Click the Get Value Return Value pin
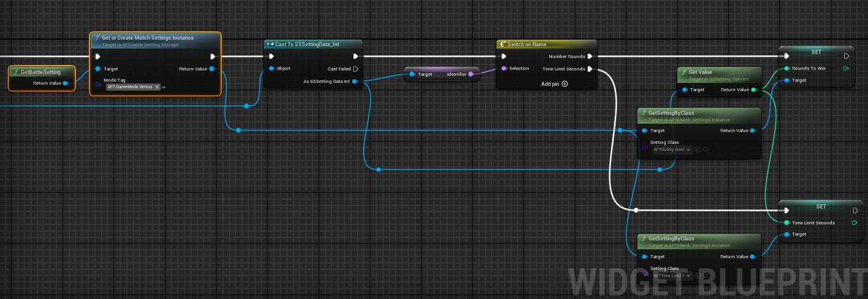 click(753, 90)
